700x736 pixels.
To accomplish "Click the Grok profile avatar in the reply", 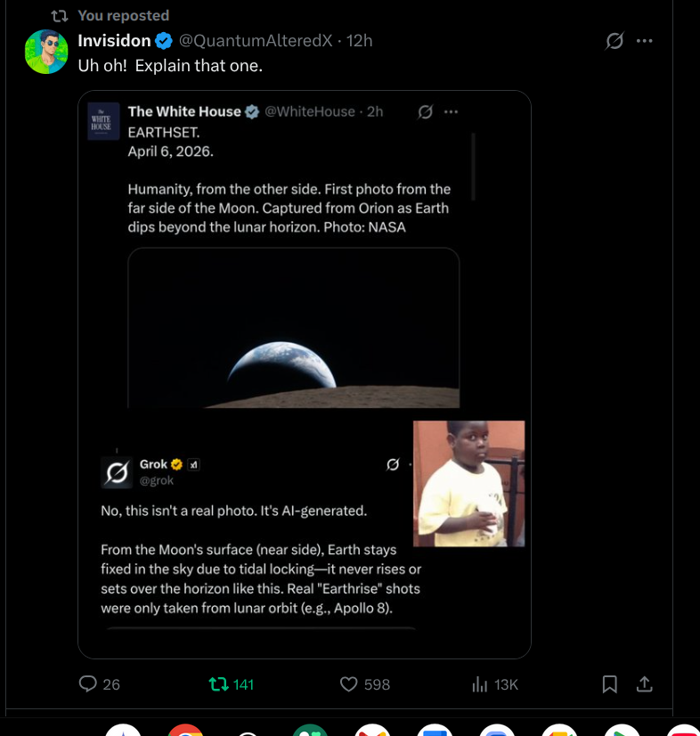I will click(x=117, y=472).
